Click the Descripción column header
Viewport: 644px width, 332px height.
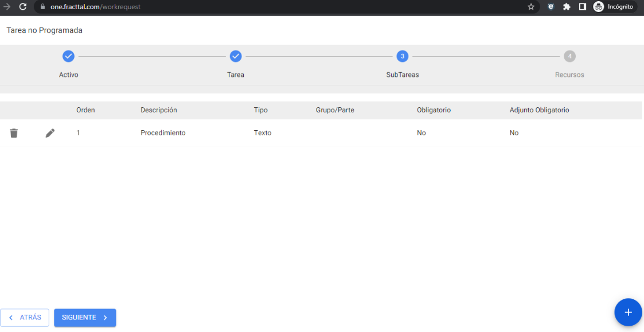tap(159, 110)
